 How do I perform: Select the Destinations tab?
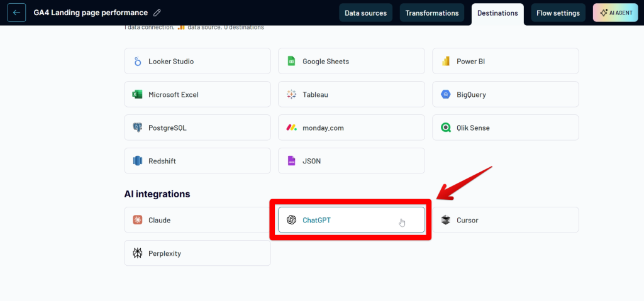497,13
